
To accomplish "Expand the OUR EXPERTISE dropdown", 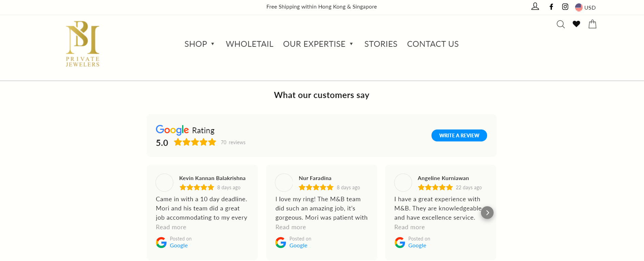I will pyautogui.click(x=318, y=44).
